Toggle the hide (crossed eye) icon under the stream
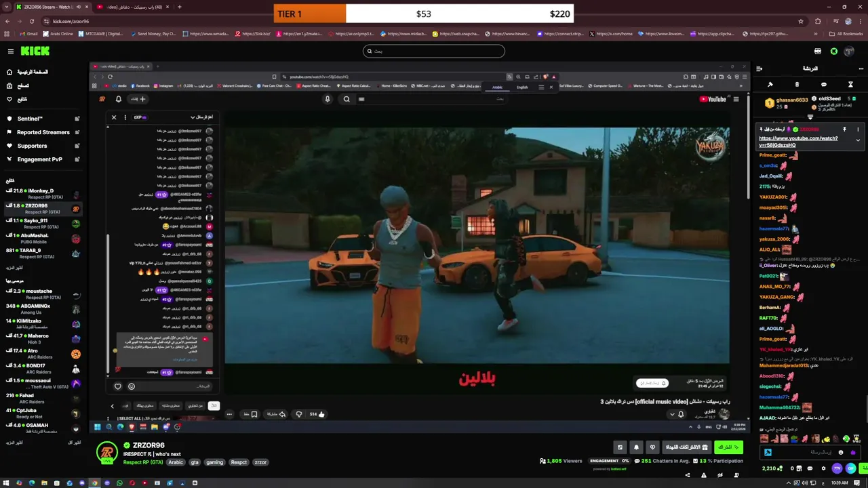 (x=720, y=475)
